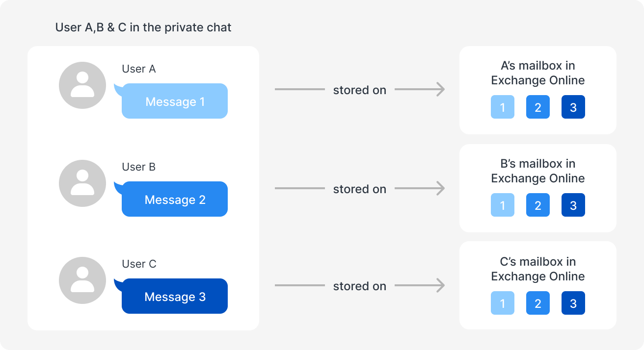Open the Message 3 chat bubble
The image size is (644, 350).
[175, 297]
